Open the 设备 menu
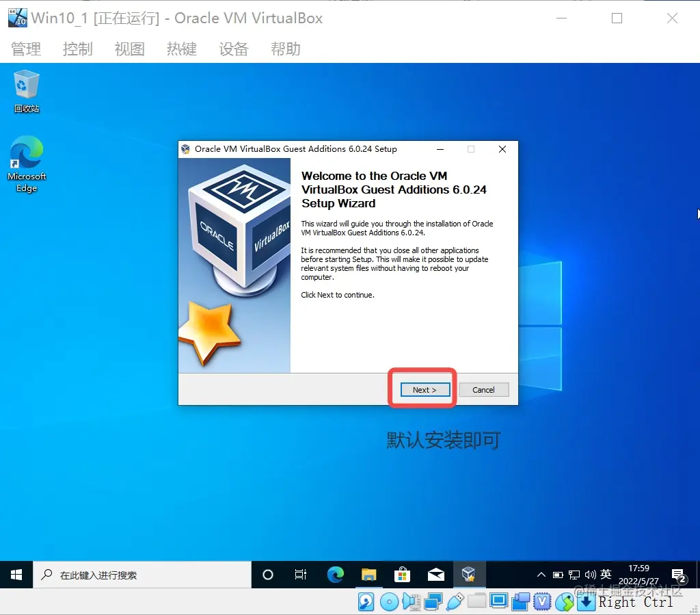Screen dimensions: 700x615 (234, 49)
